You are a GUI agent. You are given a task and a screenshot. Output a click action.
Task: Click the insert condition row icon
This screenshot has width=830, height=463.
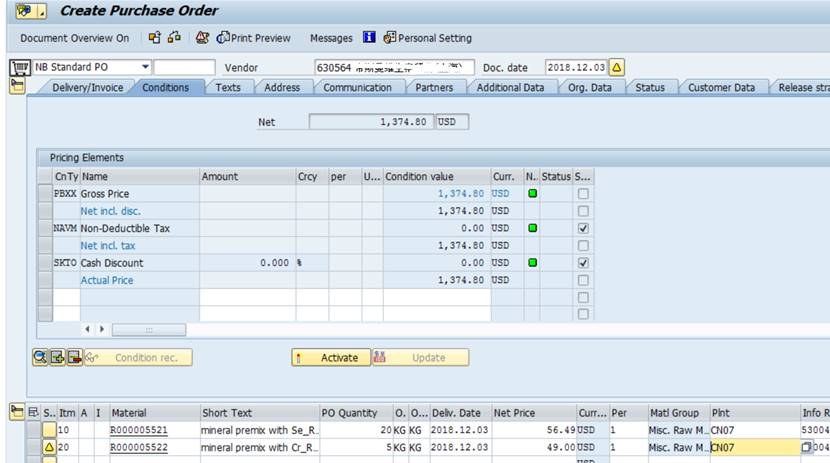[x=57, y=357]
